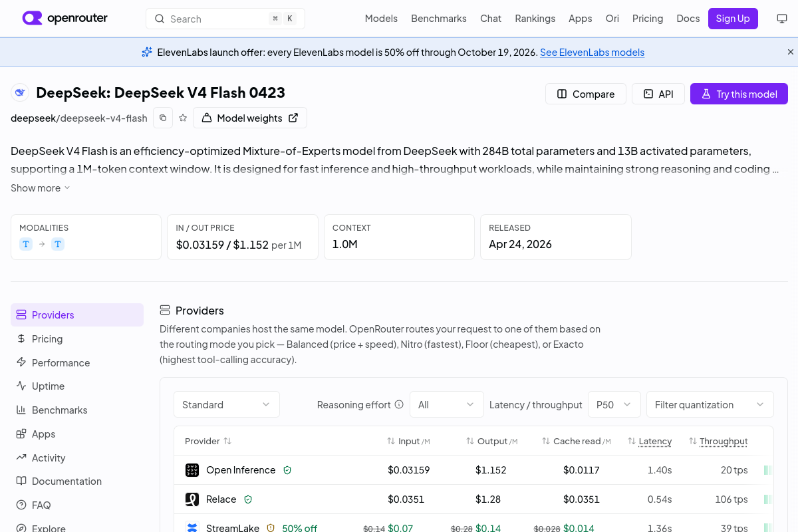The image size is (798, 532).
Task: Show Reasoning effort info tooltip icon
Action: tap(399, 404)
